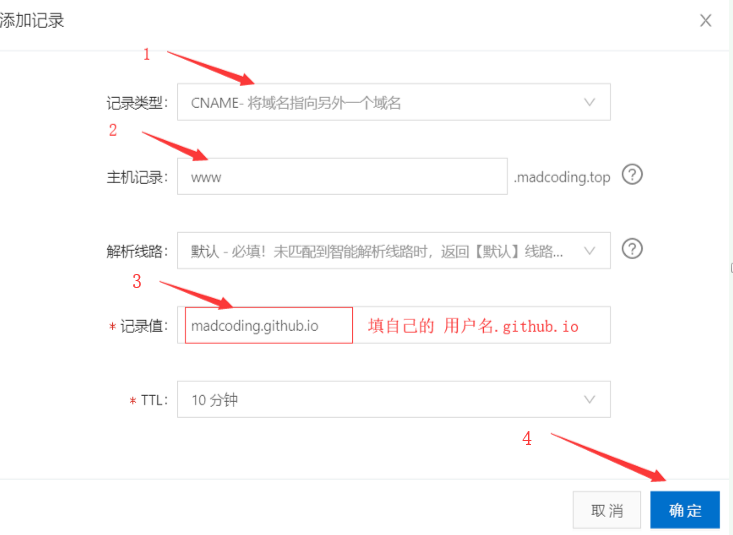Close the 添加记录 dialog with the X
The height and width of the screenshot is (535, 733).
point(705,21)
